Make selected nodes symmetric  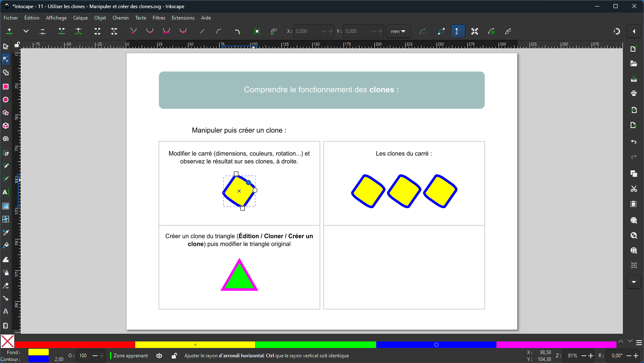(x=166, y=31)
